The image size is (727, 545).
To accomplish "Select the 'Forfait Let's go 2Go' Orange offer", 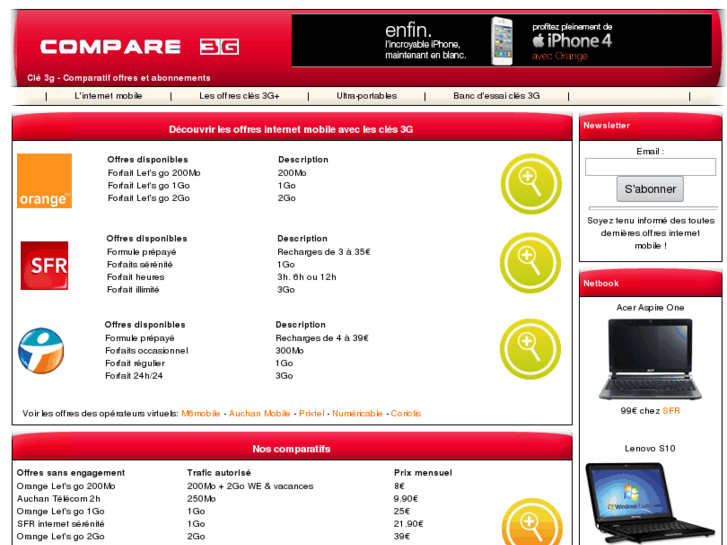I will click(149, 198).
